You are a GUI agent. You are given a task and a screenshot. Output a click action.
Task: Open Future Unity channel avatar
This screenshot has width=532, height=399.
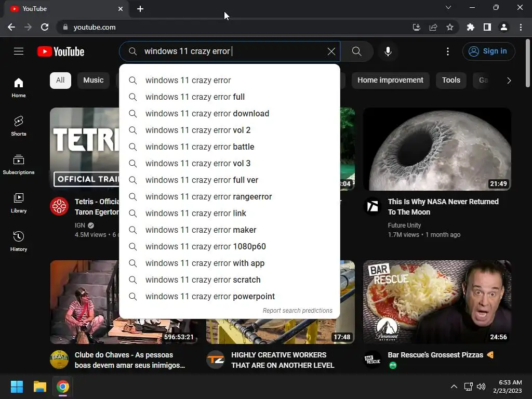(x=373, y=206)
